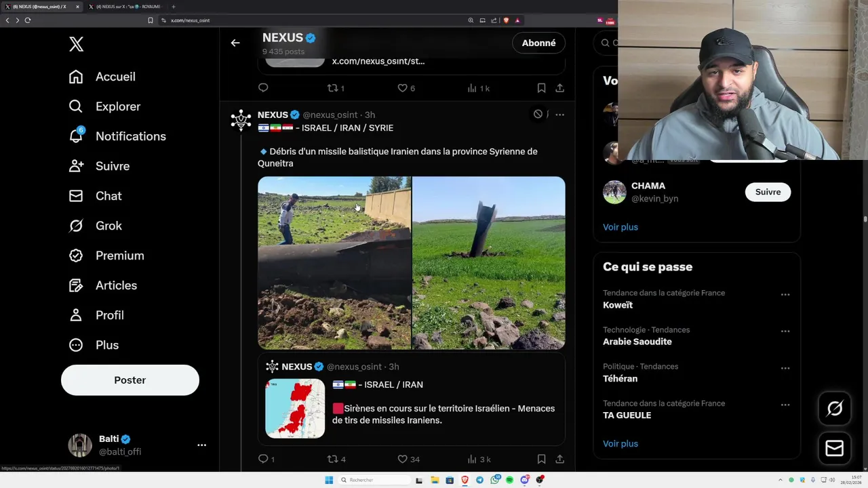
Task: Open Accueil home page
Action: pos(102,77)
